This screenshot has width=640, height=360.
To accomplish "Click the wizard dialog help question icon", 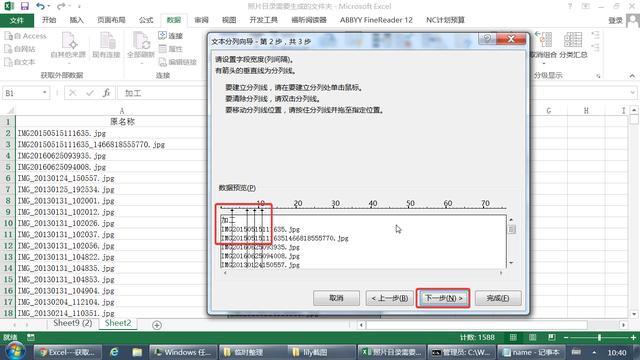I will pos(487,39).
